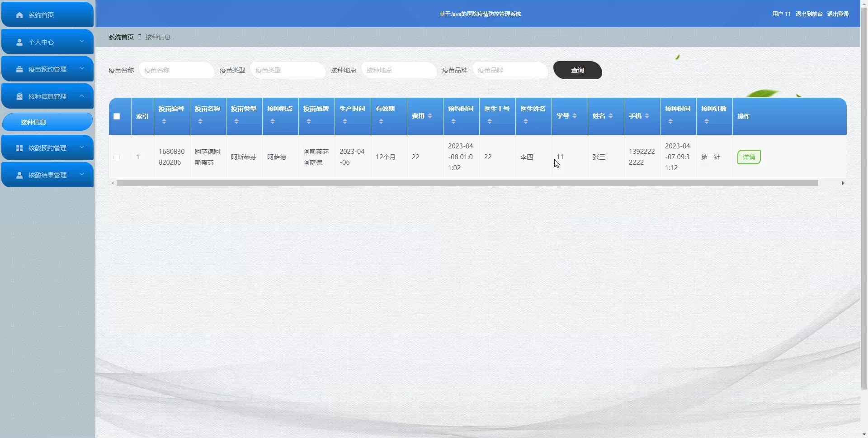Click the grid icon beside 核酸预约管理

tap(19, 148)
